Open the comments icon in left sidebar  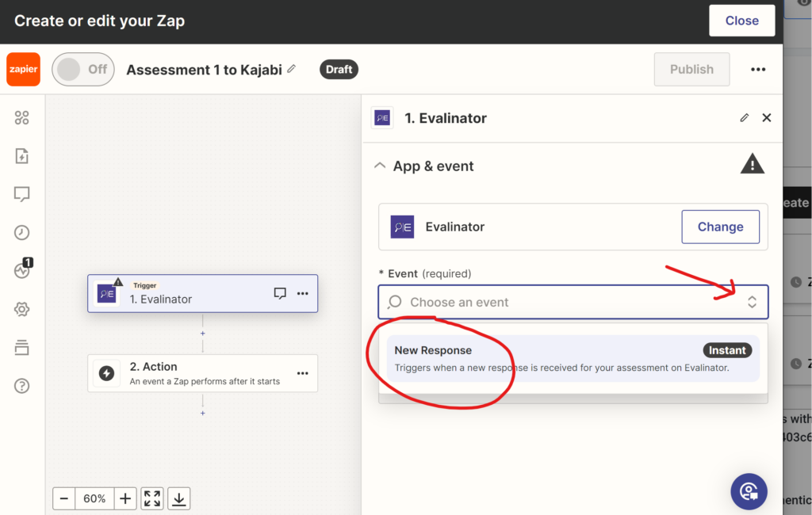[21, 194]
